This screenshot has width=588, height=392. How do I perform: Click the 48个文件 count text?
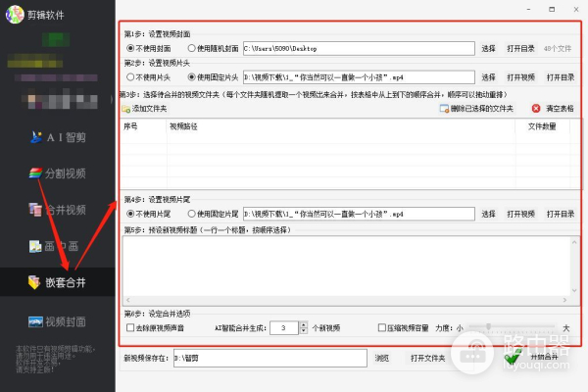[x=558, y=48]
